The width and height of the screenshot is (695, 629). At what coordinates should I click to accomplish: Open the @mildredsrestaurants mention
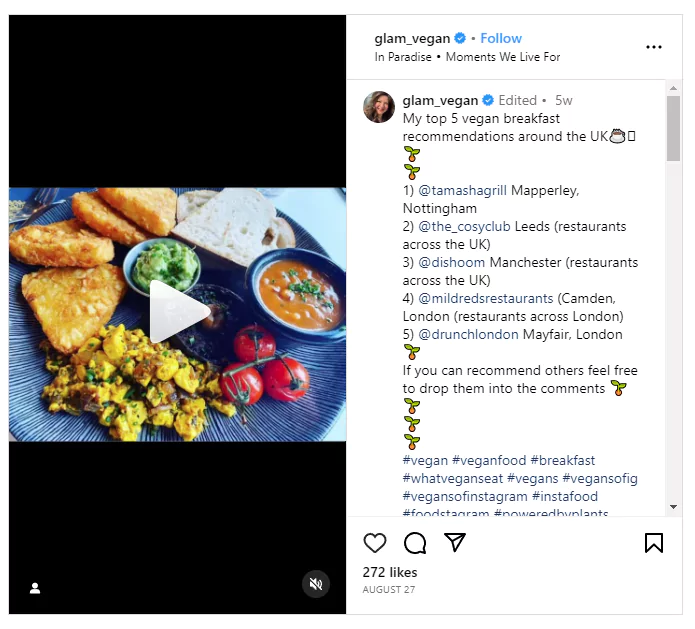coord(486,298)
